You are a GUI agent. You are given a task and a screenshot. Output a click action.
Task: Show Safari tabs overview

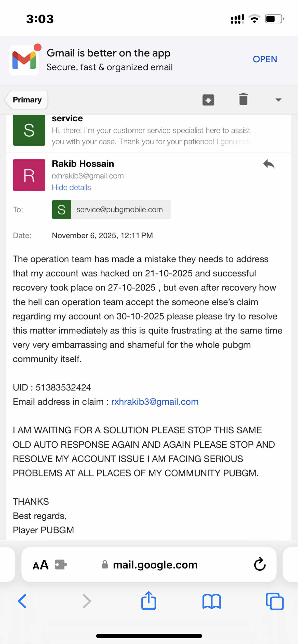[x=275, y=601]
